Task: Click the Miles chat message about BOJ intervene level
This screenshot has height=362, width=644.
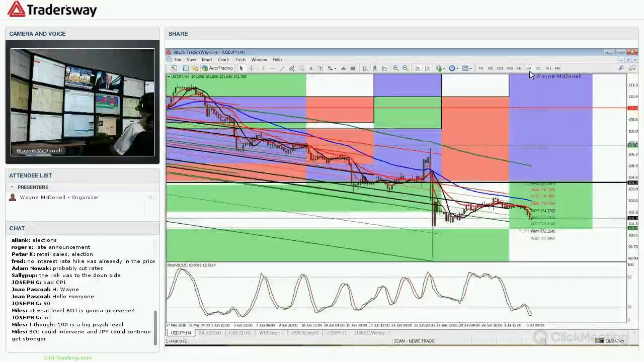Action: [73, 311]
